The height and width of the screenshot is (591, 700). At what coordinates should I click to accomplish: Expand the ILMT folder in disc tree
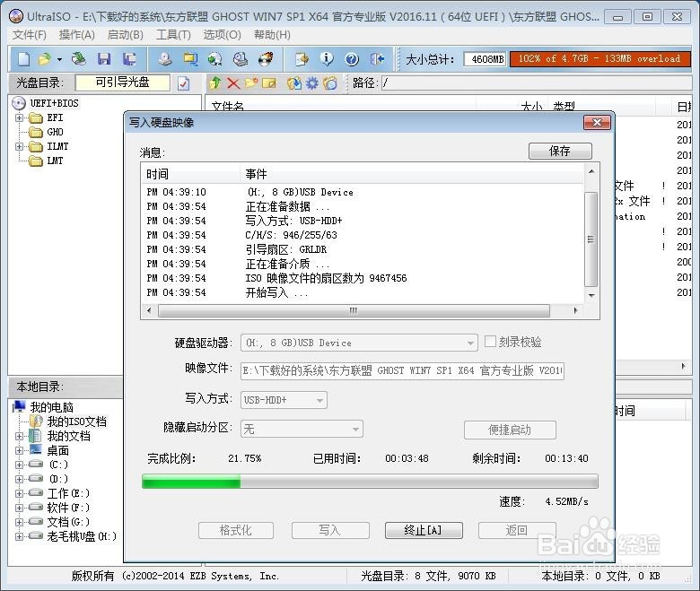[19, 147]
